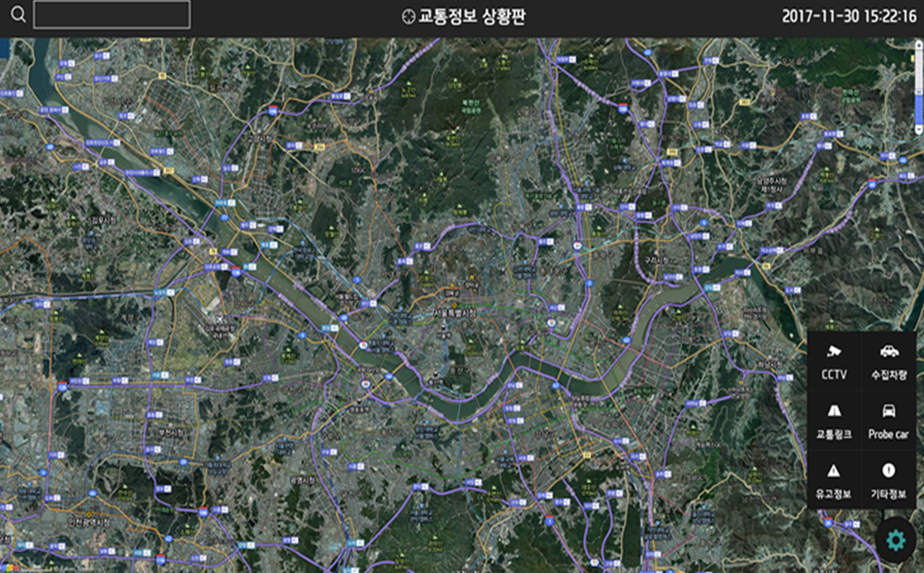Select the Probe car icon
924x573 pixels.
tap(889, 421)
